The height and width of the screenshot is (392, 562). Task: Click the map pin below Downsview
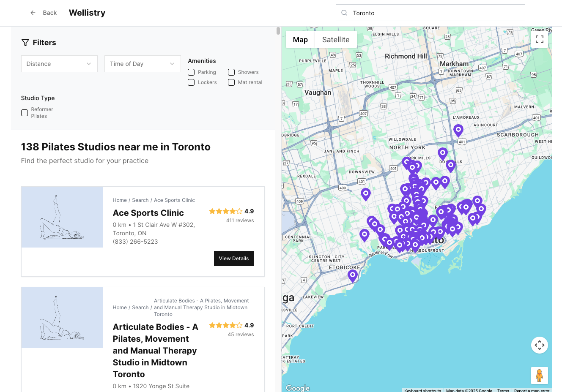(366, 194)
